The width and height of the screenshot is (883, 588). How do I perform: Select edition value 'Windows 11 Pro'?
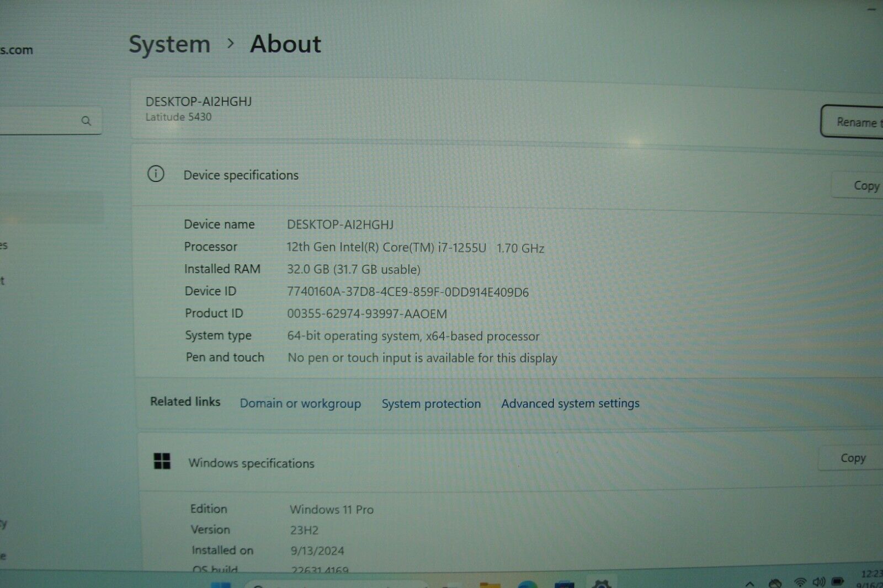point(332,509)
